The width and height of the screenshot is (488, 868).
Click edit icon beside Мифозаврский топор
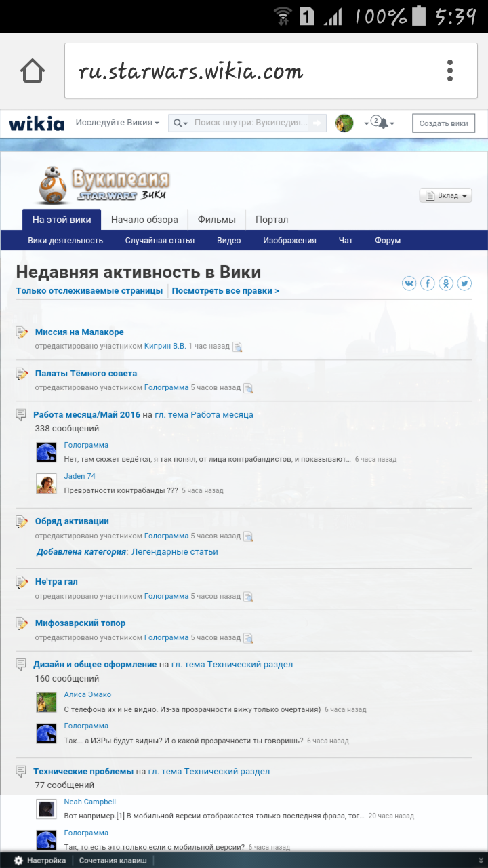point(22,623)
